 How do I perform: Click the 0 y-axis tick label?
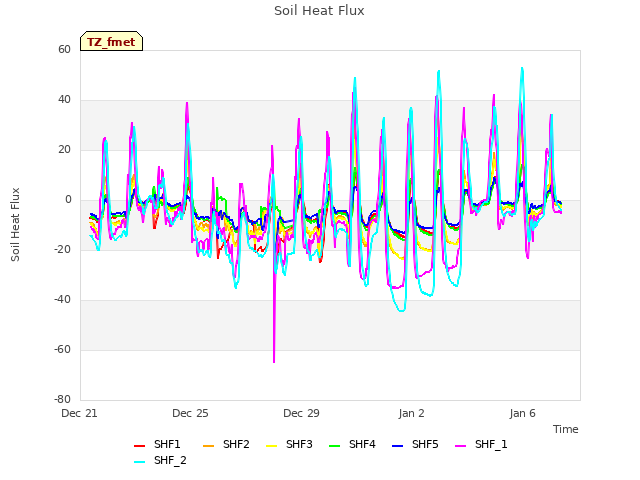coord(68,200)
